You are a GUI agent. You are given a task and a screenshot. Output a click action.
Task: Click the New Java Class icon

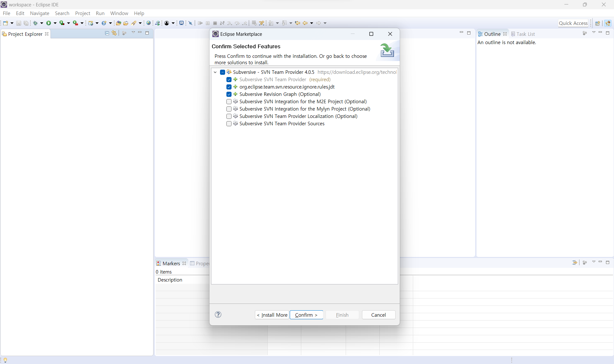104,23
